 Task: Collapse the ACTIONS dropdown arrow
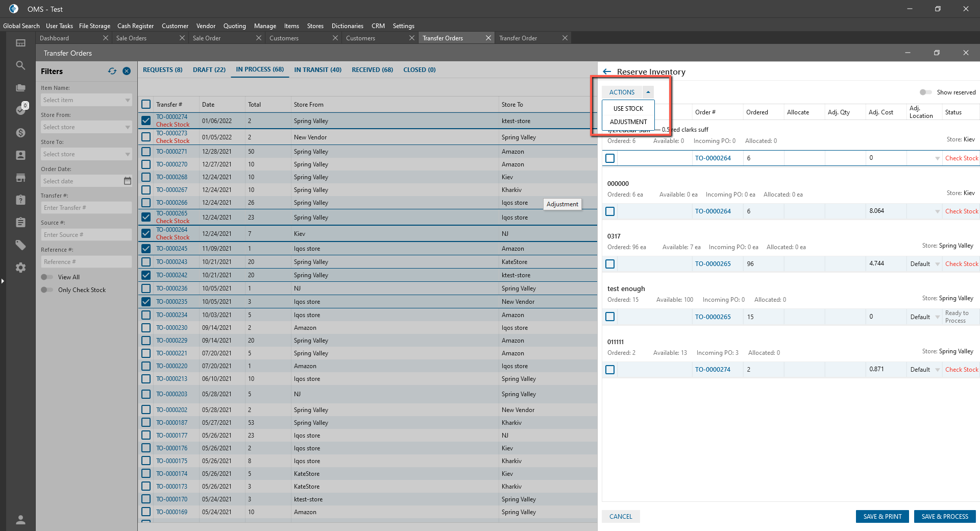648,92
